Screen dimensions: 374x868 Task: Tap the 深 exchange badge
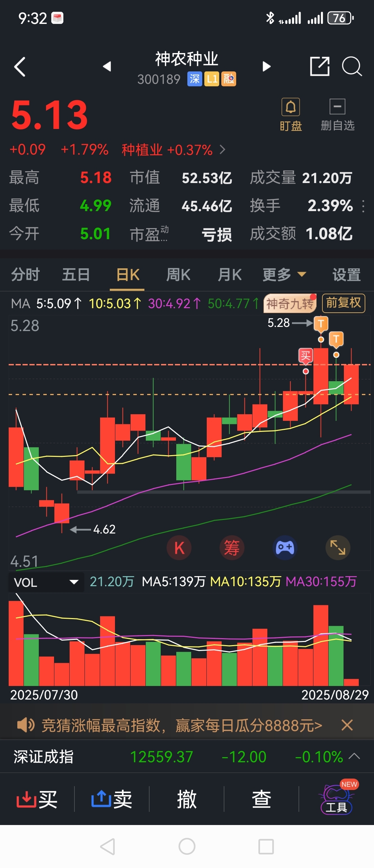(195, 79)
